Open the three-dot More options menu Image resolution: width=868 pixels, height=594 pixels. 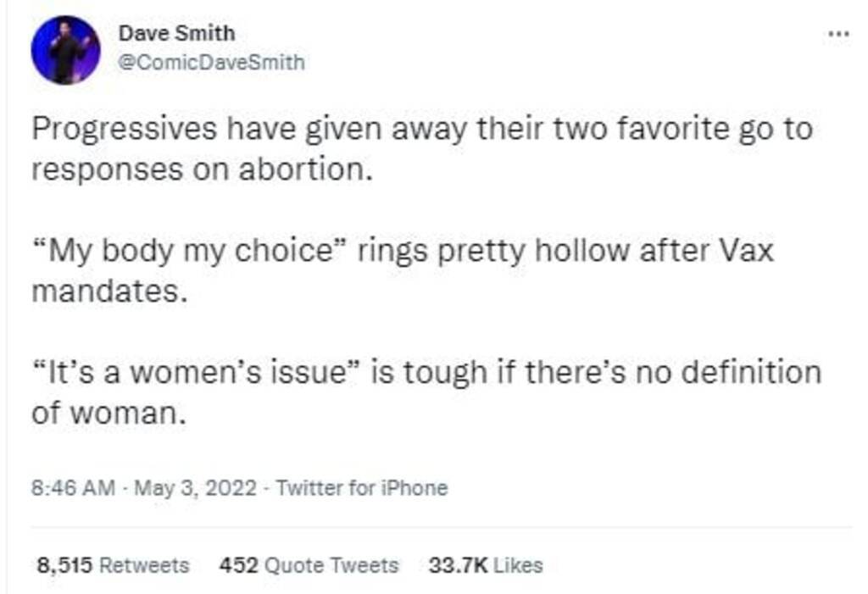(837, 34)
